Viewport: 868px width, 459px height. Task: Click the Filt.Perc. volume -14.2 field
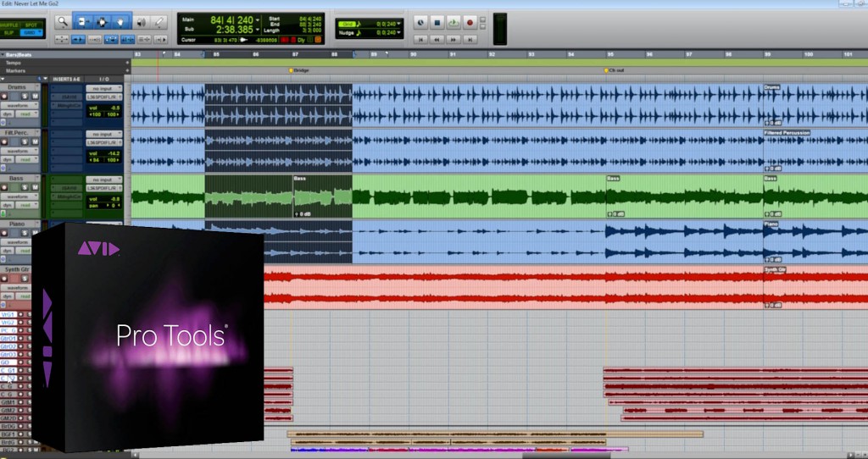(x=104, y=154)
